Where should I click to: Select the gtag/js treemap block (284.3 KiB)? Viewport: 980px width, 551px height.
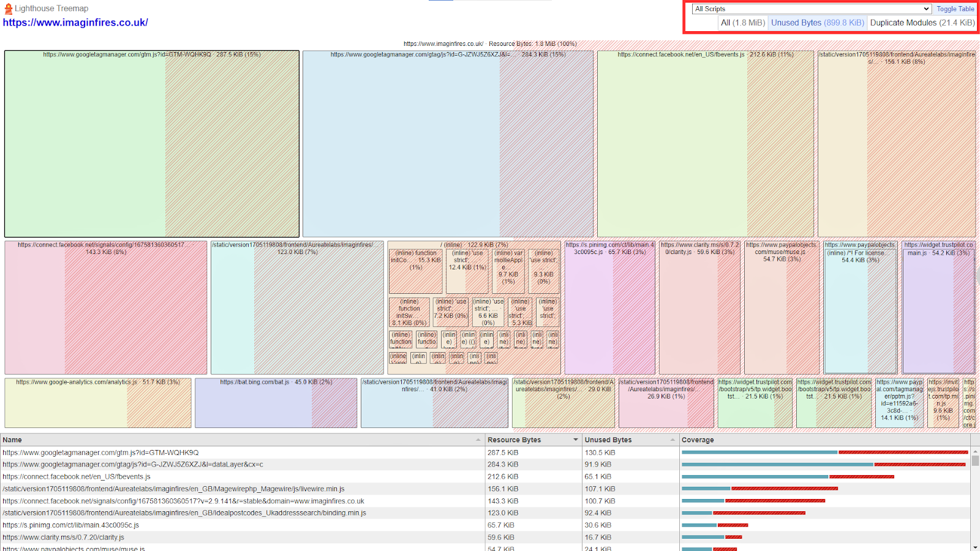[448, 144]
